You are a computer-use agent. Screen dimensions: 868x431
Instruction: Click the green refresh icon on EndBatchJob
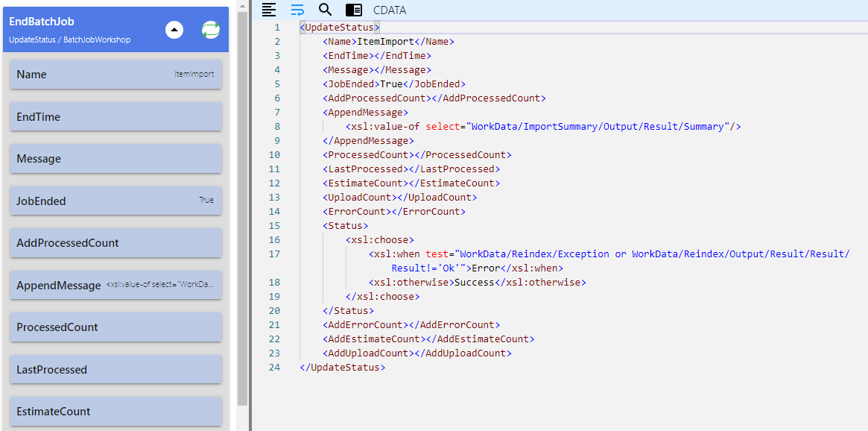point(211,30)
